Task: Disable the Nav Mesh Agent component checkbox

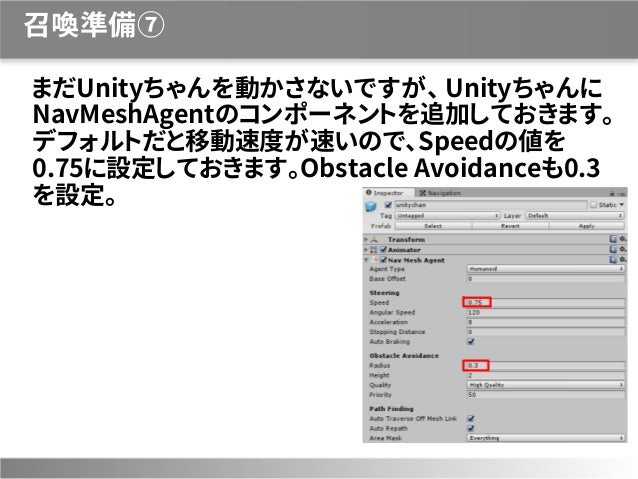Action: coord(383,260)
